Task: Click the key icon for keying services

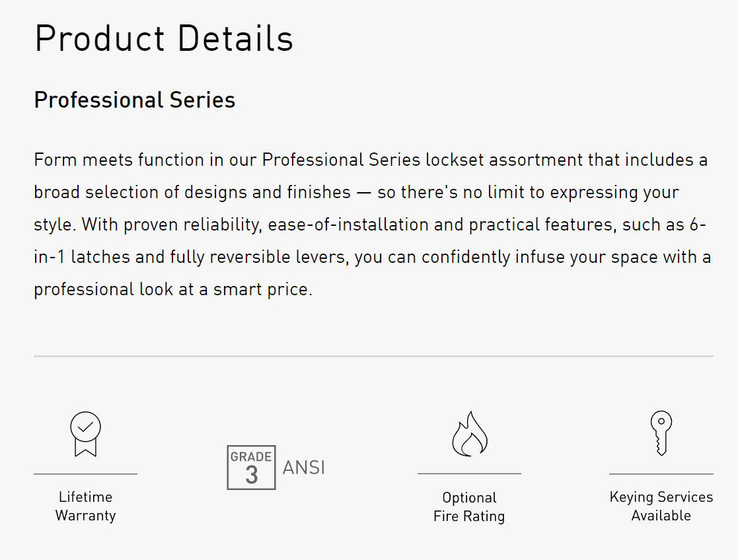Action: tap(661, 433)
